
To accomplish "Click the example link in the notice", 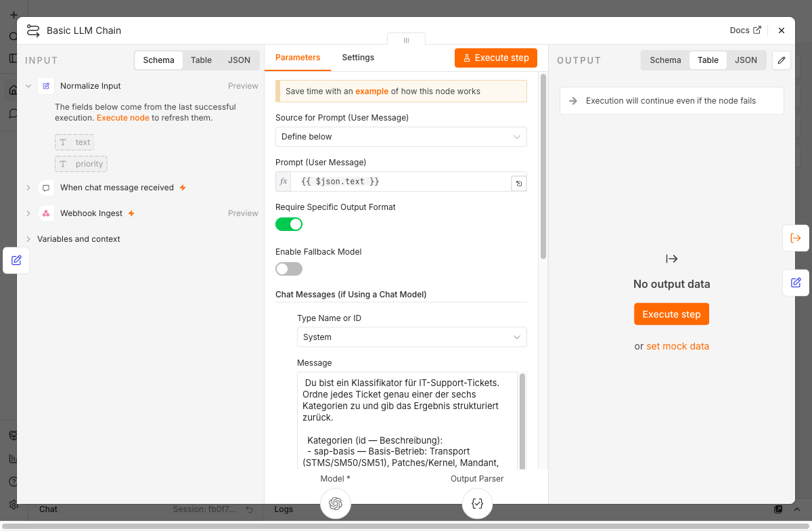I will click(371, 91).
